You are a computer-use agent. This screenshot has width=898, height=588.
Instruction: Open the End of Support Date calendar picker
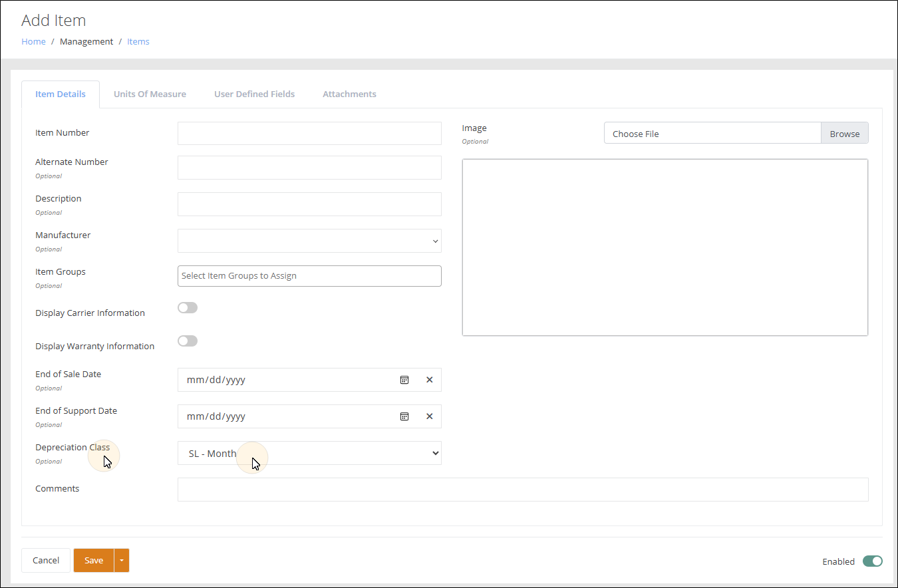coord(404,416)
